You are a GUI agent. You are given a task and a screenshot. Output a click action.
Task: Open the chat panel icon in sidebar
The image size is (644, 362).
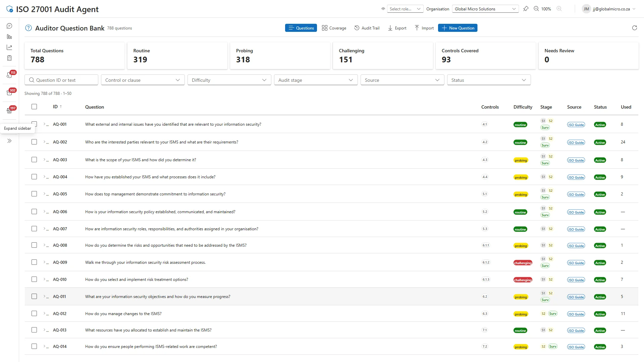(9, 26)
